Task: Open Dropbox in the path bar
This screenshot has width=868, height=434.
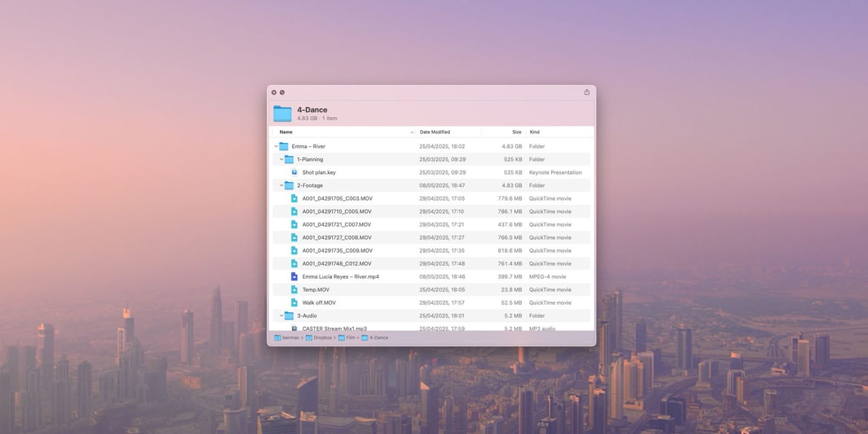Action: click(322, 337)
